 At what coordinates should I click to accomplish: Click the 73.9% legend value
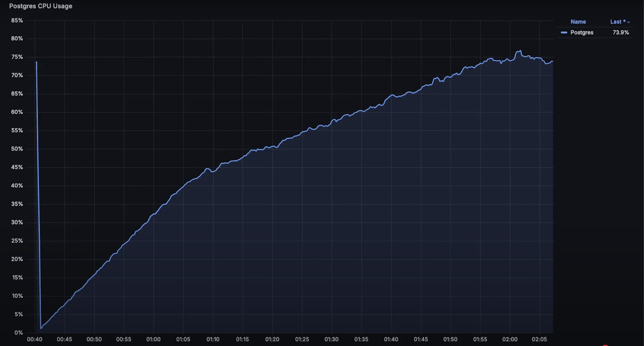620,32
